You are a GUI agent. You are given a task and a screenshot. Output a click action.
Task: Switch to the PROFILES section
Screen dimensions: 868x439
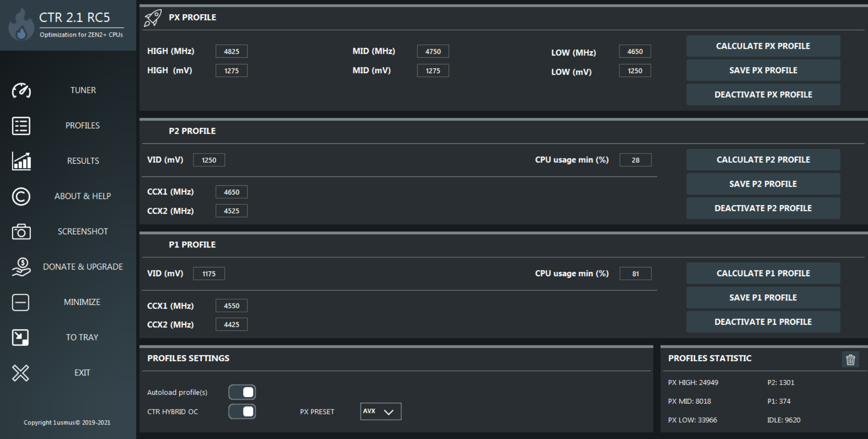tap(83, 125)
